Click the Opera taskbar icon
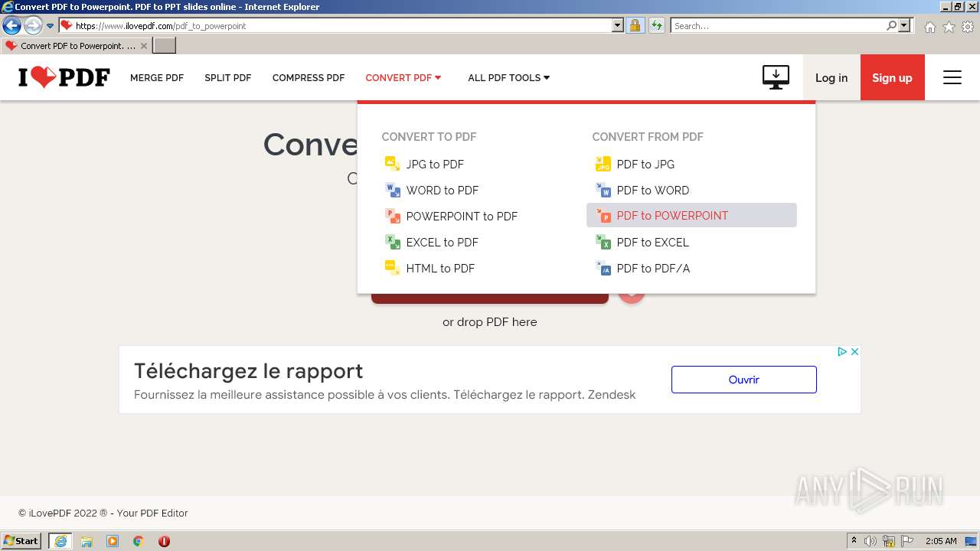The image size is (980, 551). (164, 541)
